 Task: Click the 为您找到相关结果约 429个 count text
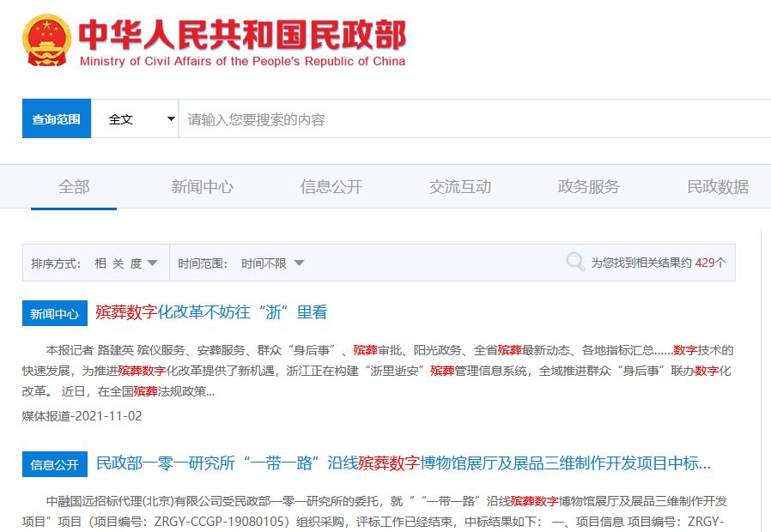tap(659, 263)
